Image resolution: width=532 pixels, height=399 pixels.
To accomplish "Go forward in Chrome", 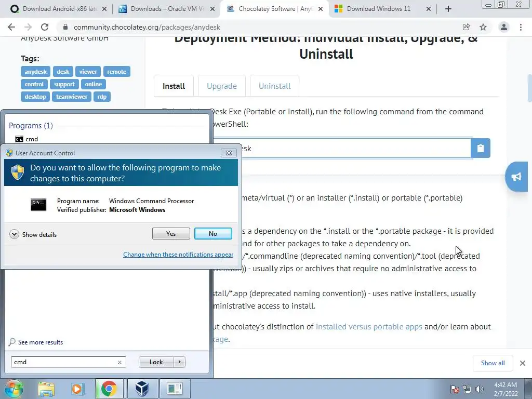I will (28, 27).
